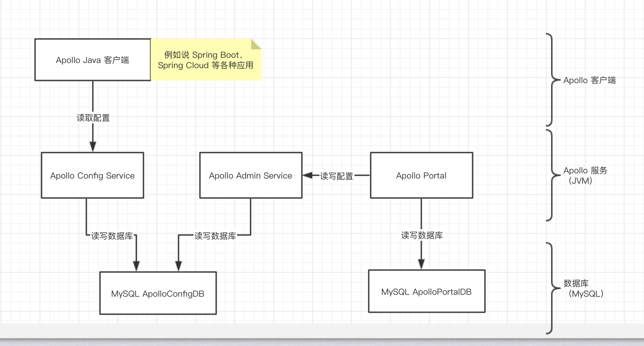Click arrowhead pointing into Apollo Config Service
644x346 pixels.
coord(93,147)
